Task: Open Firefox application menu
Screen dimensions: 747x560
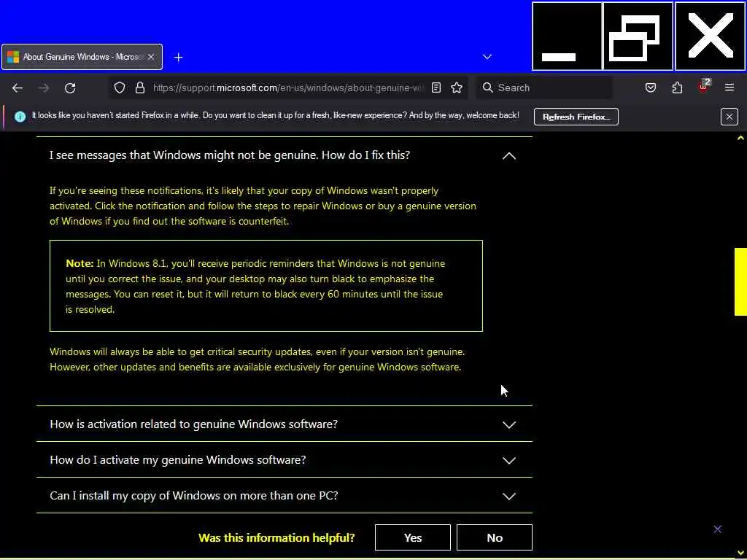Action: pos(729,87)
